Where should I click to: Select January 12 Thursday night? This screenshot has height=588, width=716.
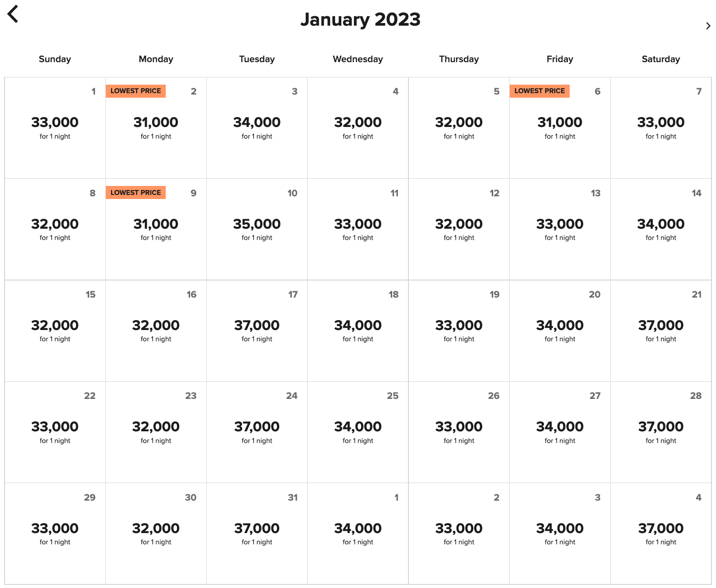pos(459,229)
